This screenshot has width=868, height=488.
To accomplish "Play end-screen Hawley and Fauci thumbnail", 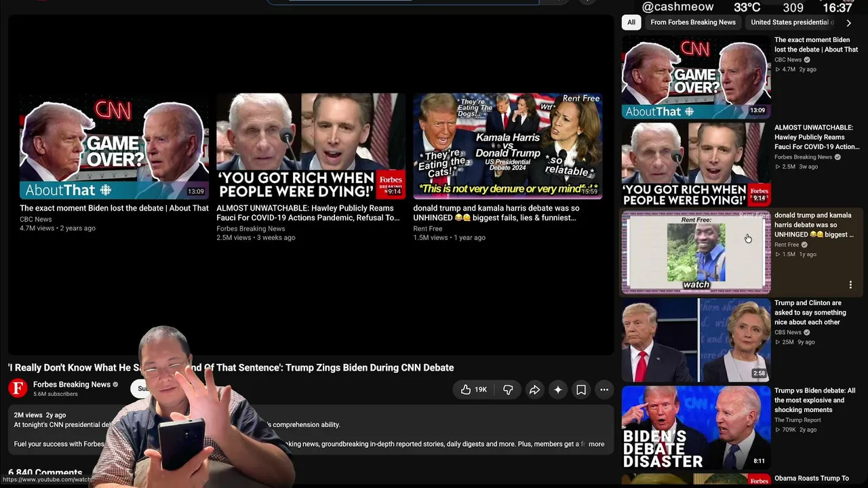I will click(x=311, y=146).
